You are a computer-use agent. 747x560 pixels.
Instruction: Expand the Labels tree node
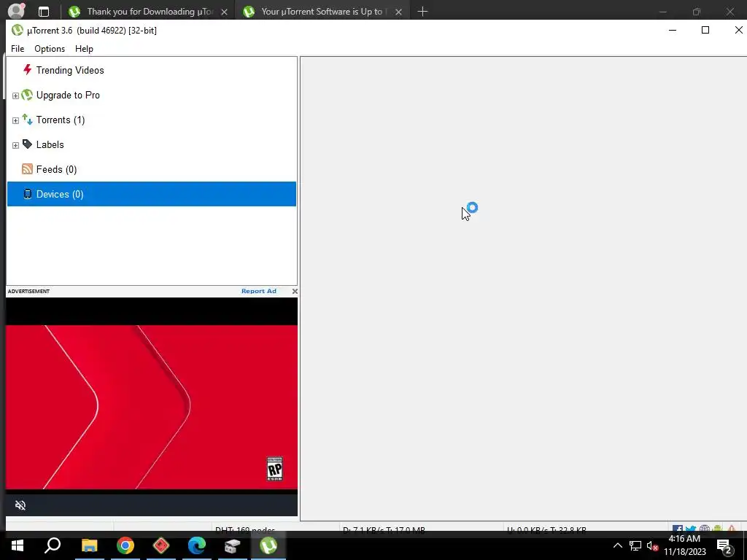coord(15,145)
